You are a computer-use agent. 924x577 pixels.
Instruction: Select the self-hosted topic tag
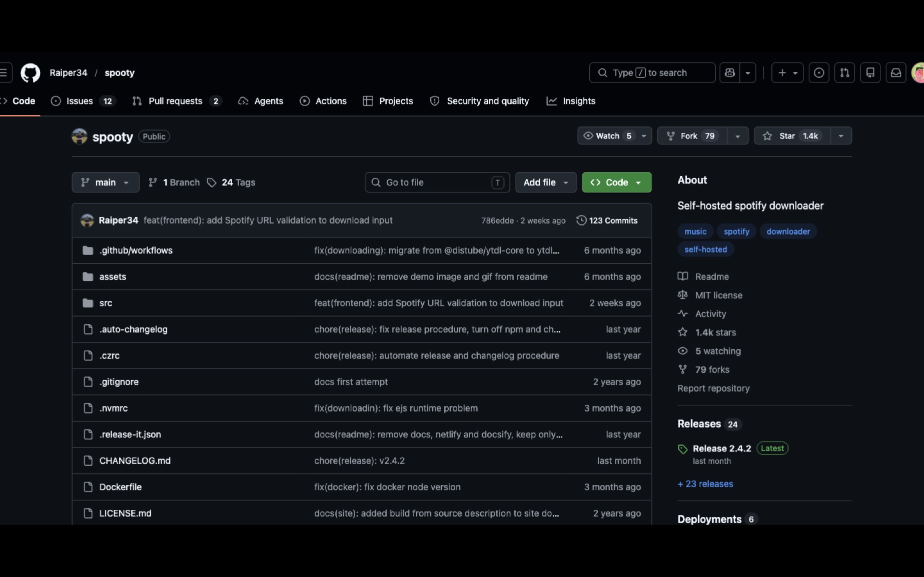pyautogui.click(x=705, y=249)
